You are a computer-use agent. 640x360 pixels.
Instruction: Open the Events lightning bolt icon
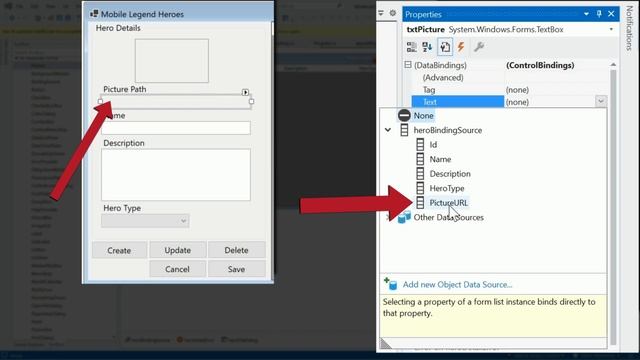[461, 47]
